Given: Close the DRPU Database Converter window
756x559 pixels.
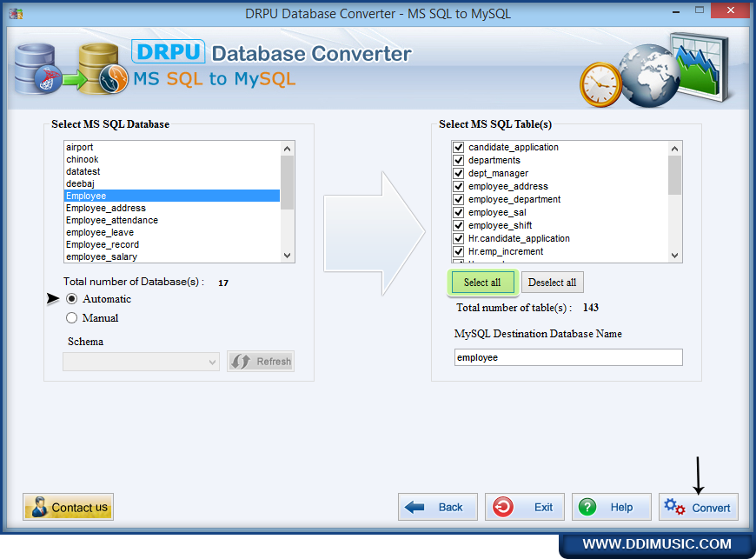Looking at the screenshot, I should [x=731, y=10].
